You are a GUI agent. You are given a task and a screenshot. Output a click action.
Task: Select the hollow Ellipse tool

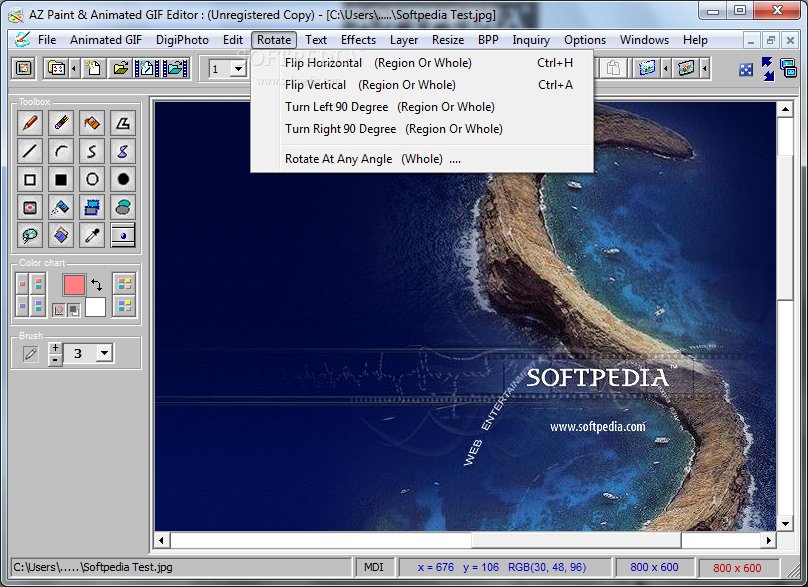pyautogui.click(x=92, y=179)
